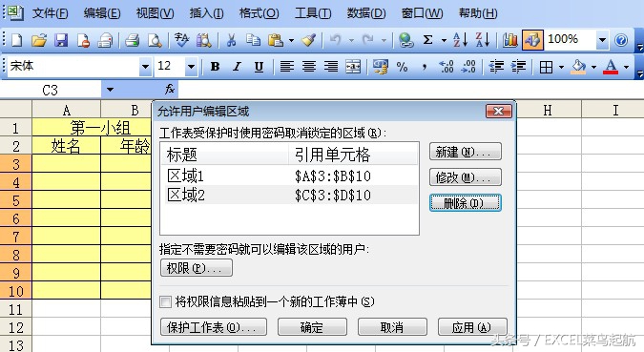The width and height of the screenshot is (644, 352).
Task: Click the New workbook icon
Action: click(x=17, y=40)
